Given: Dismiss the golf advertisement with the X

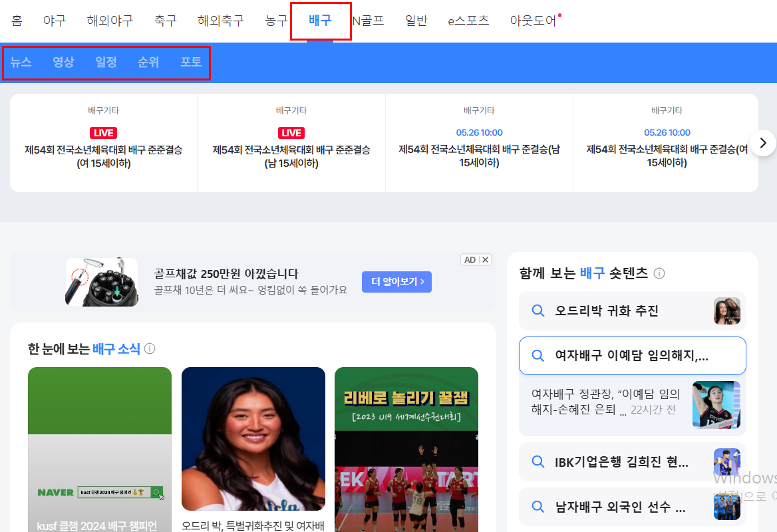Looking at the screenshot, I should [x=485, y=259].
